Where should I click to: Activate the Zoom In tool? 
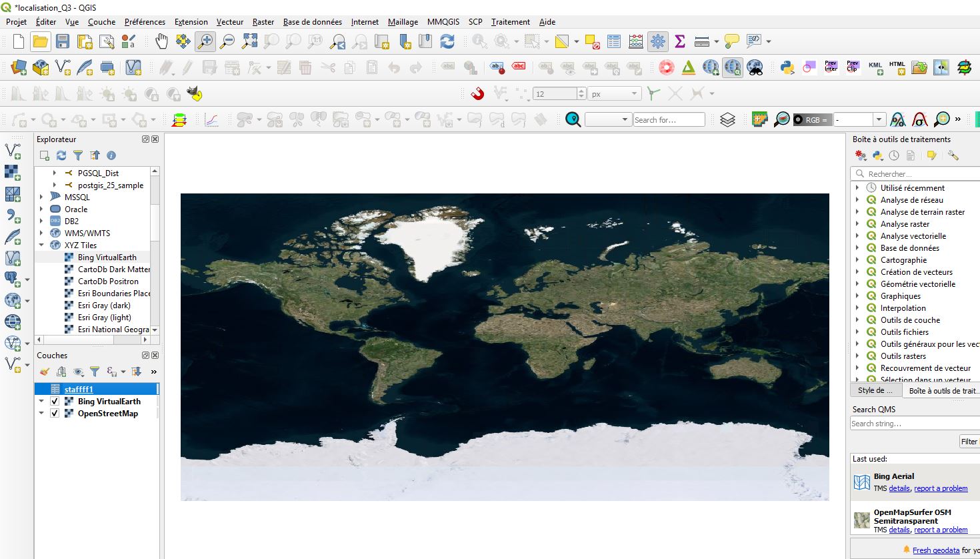tap(205, 41)
